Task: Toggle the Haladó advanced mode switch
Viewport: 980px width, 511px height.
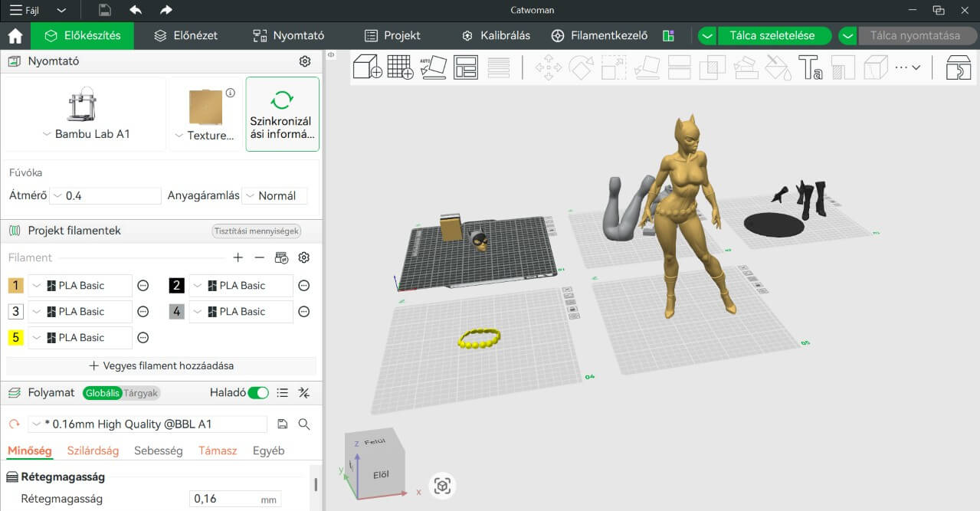Action: coord(258,393)
